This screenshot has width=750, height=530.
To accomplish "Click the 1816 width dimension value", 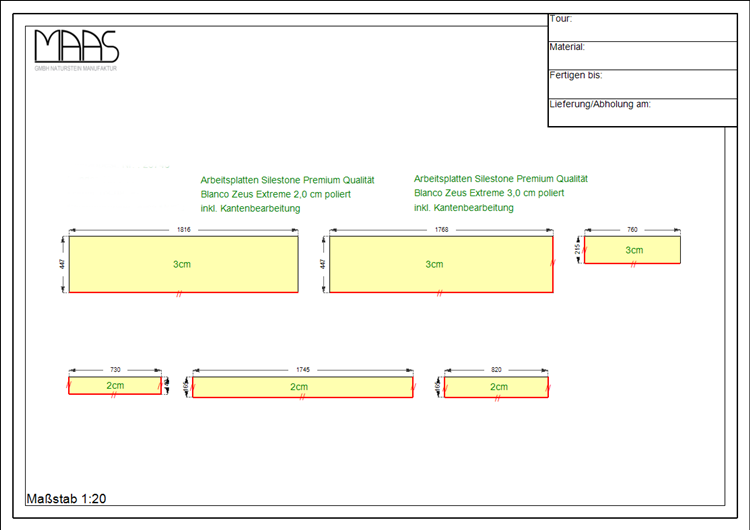I will pos(184,230).
